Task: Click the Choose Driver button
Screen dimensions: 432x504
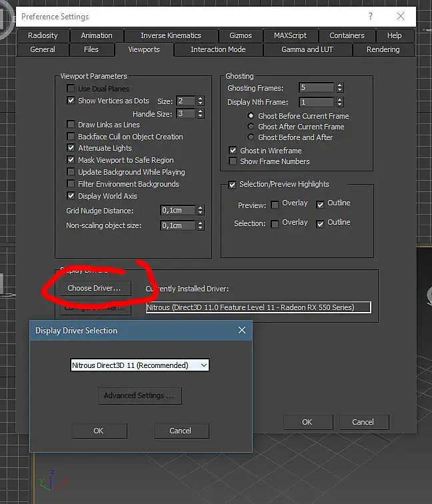Action: pyautogui.click(x=95, y=288)
